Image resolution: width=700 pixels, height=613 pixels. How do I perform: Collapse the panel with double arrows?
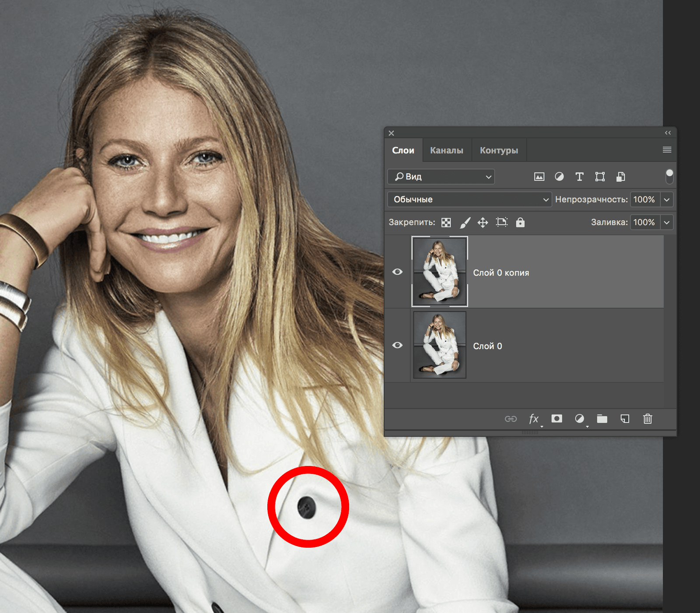[x=668, y=133]
